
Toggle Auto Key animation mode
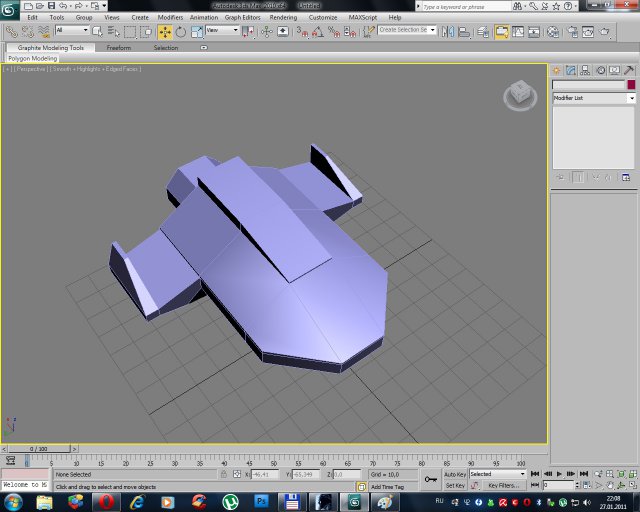click(x=455, y=474)
